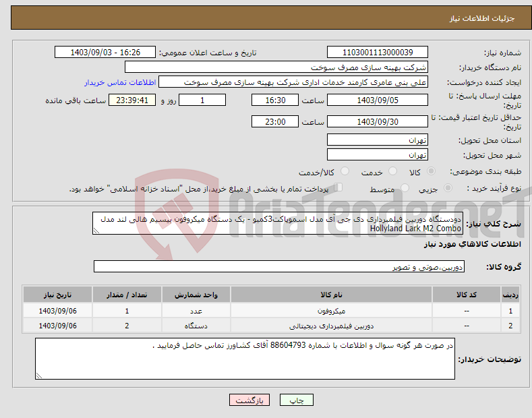
Task: Click the price validity date 1403/09/30
Action: tap(378, 121)
